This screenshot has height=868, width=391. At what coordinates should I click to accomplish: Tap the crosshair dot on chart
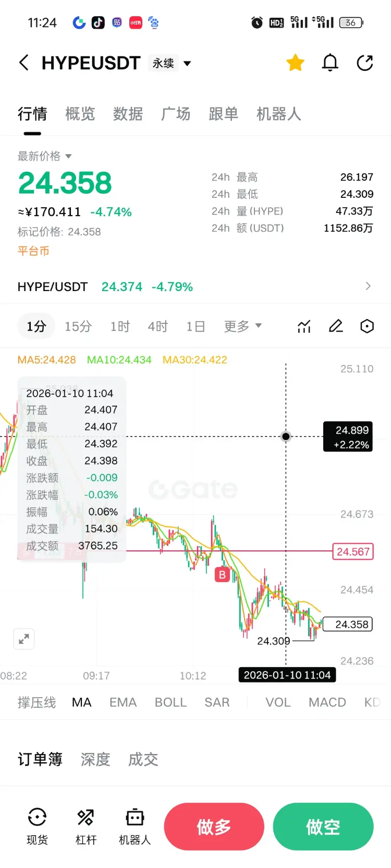[286, 436]
